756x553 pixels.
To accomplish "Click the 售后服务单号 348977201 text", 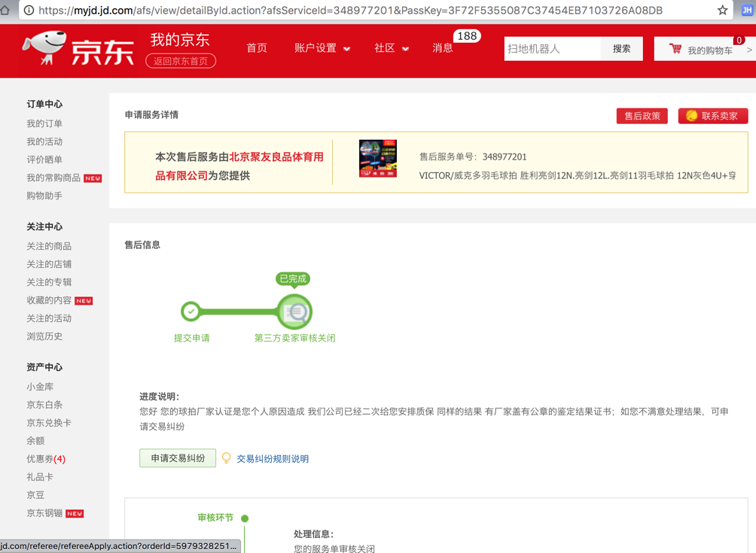I will 473,157.
